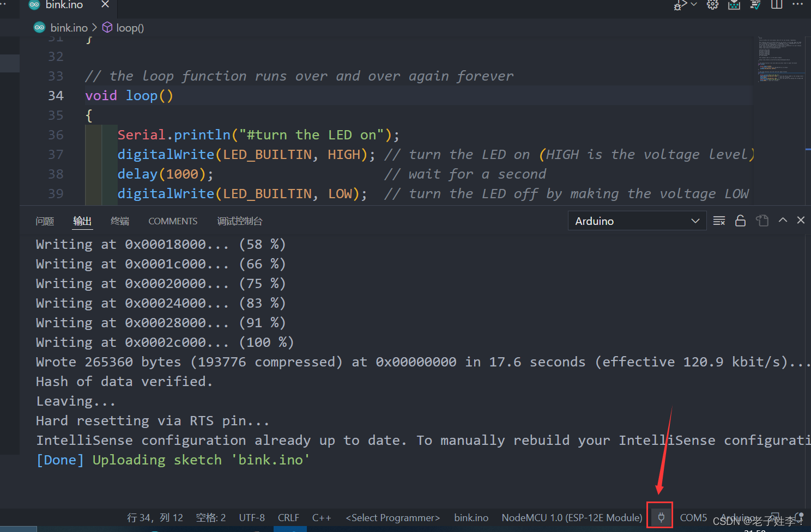Viewport: 811px width, 532px height.
Task: Open the 调试控制台 debug console tab
Action: (x=240, y=221)
